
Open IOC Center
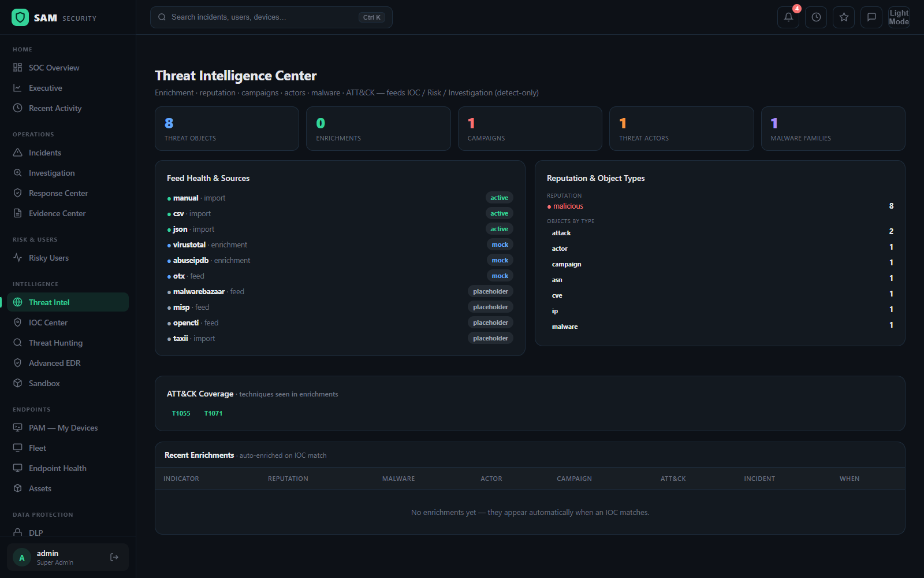68,323
